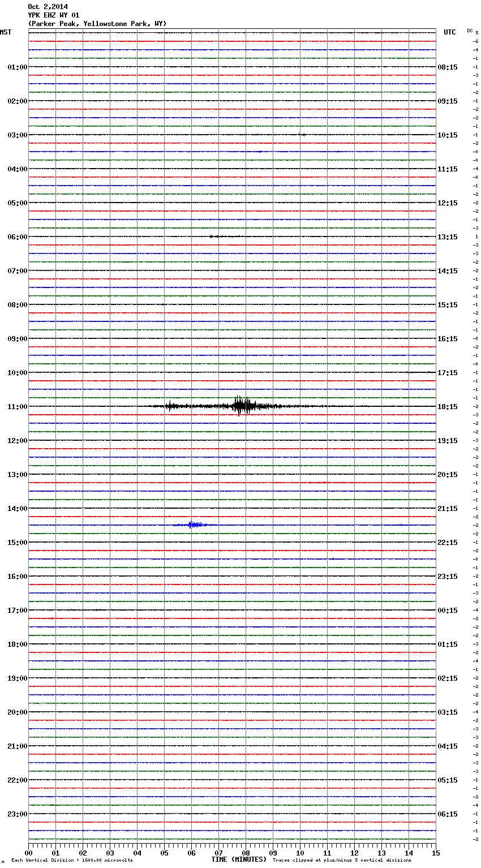Click the "14:15" UTC time label

[448, 271]
